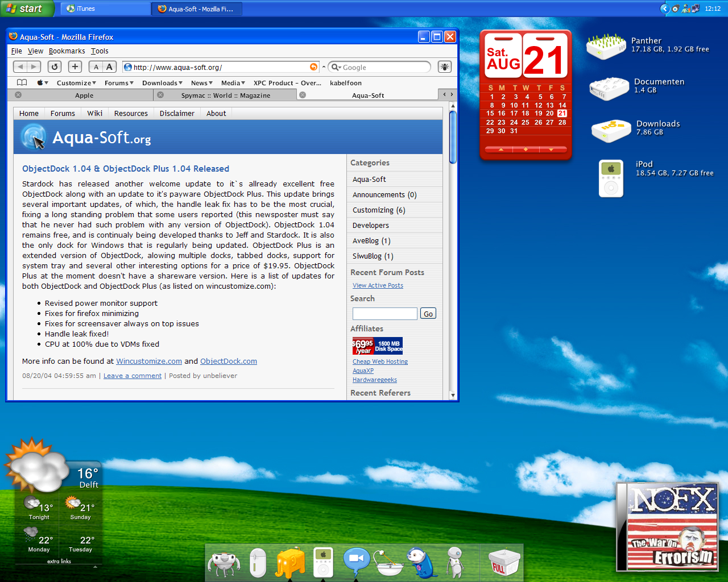Close the Apple tab
The image size is (728, 582).
18,95
